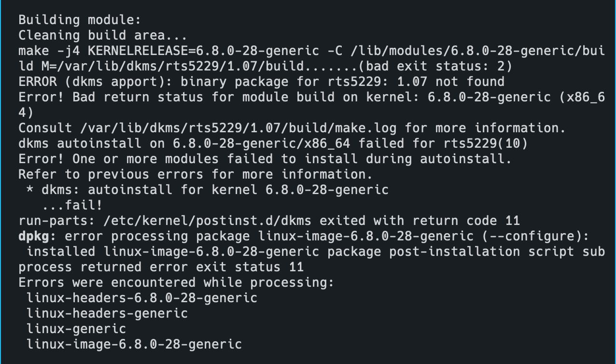Image resolution: width=616 pixels, height=364 pixels.
Task: Click the "rts5229(10)" text
Action: [486, 143]
